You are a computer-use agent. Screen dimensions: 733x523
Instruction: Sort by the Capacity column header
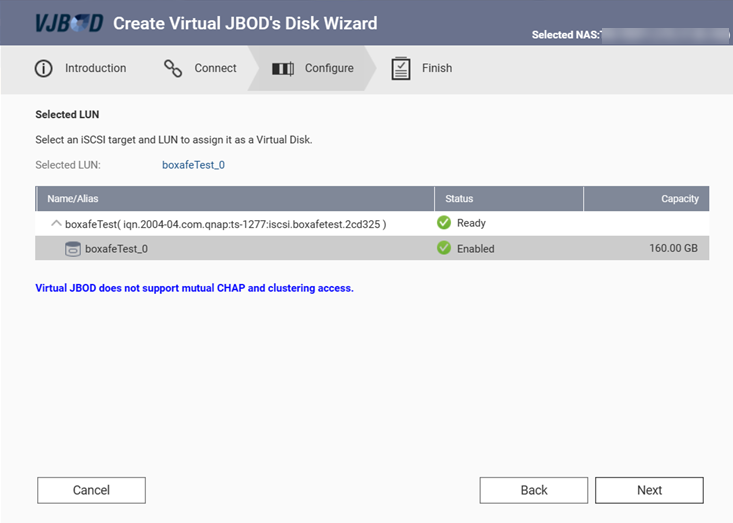coord(679,199)
